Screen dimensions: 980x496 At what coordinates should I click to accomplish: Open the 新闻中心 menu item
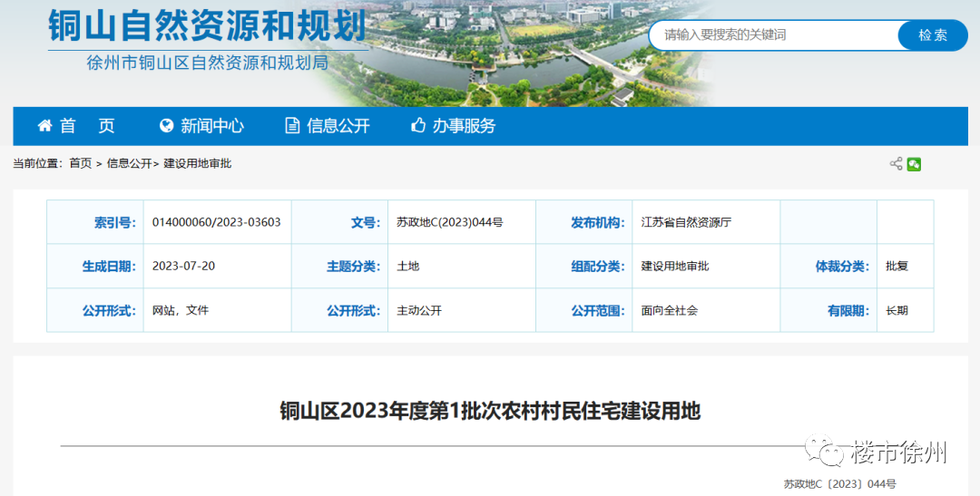(212, 126)
